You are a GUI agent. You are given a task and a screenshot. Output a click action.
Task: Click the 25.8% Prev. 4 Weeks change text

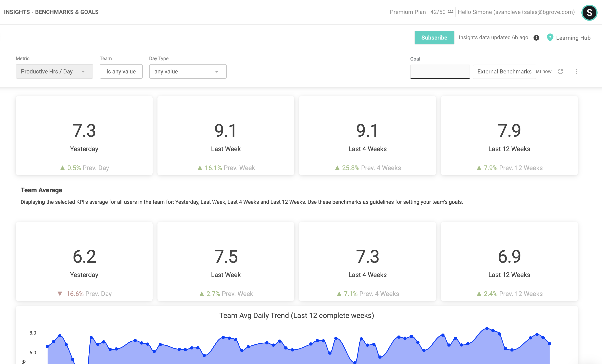pyautogui.click(x=368, y=168)
